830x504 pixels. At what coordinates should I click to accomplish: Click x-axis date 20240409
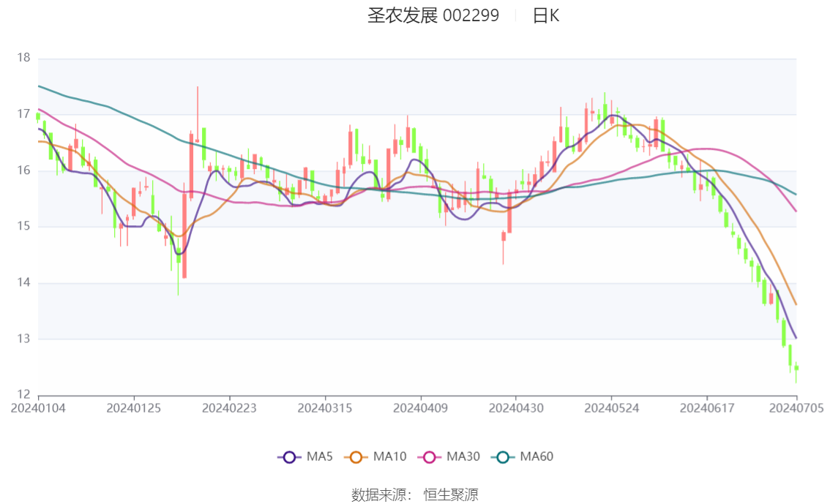coord(420,408)
